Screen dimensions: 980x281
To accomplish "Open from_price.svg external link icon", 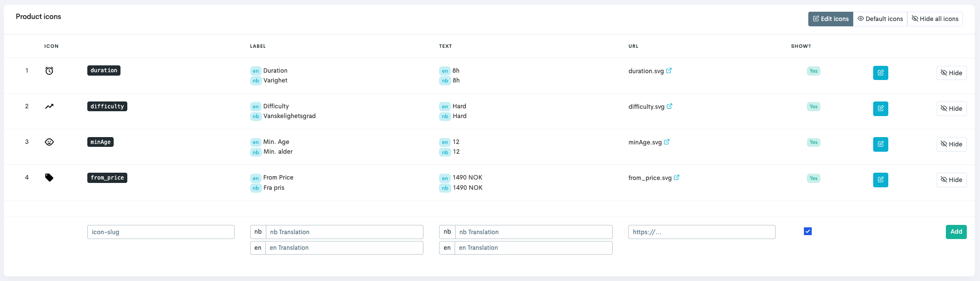I will (676, 178).
